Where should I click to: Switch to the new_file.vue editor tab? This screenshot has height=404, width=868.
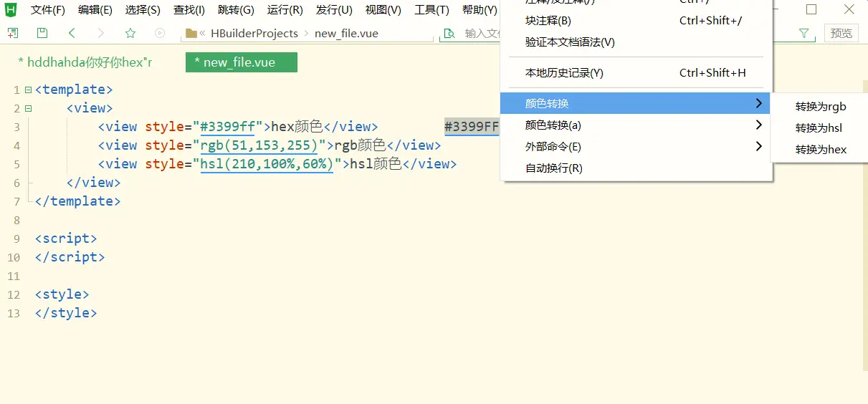(241, 62)
